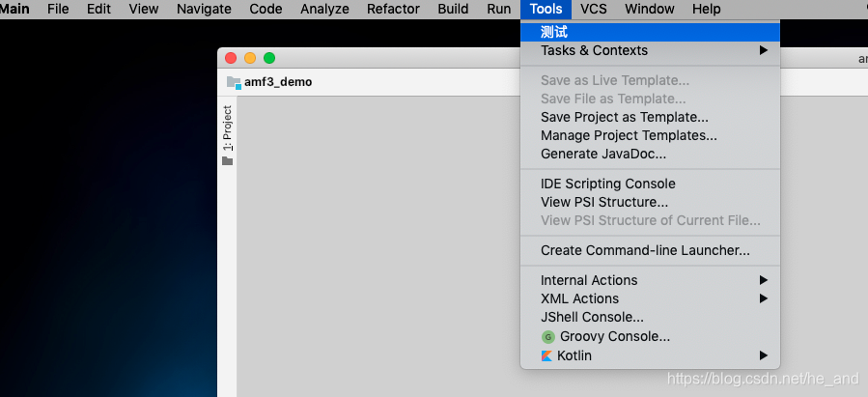The height and width of the screenshot is (397, 868).
Task: Click the greyed Save as Live Template... item
Action: tap(650, 81)
